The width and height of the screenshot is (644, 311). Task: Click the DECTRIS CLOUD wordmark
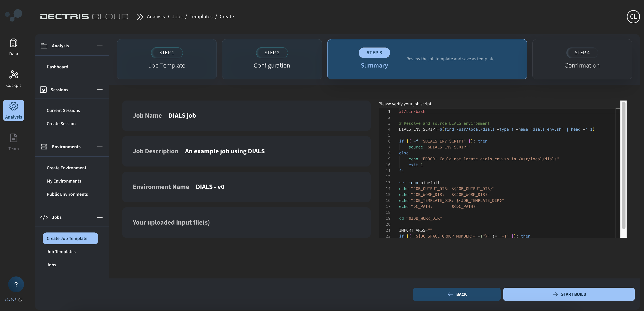[84, 16]
